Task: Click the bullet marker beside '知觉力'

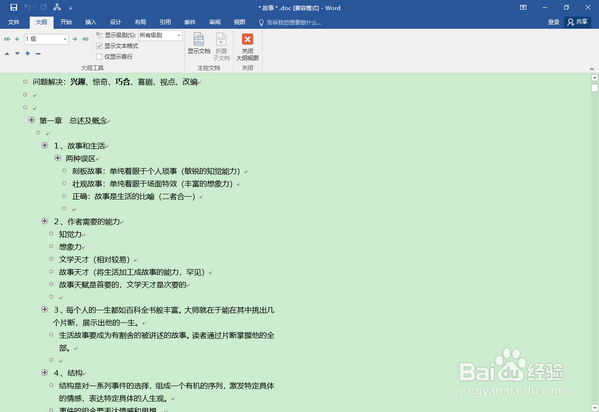Action: click(x=51, y=234)
